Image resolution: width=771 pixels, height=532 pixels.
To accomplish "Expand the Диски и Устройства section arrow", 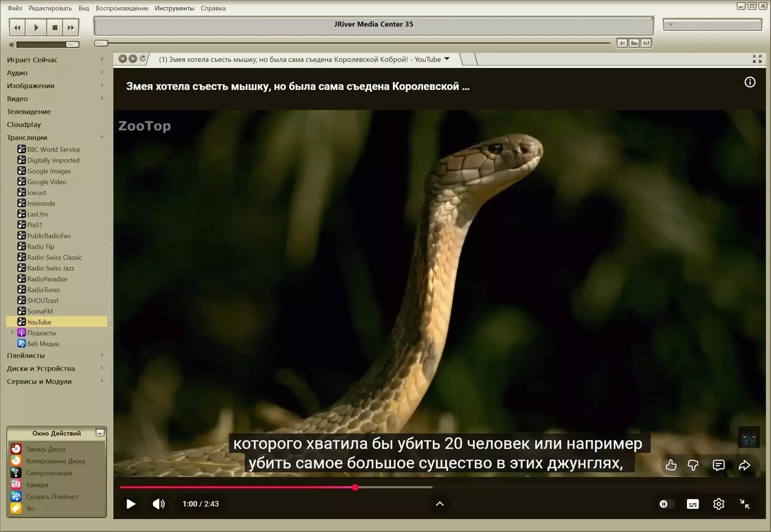I will tap(102, 369).
